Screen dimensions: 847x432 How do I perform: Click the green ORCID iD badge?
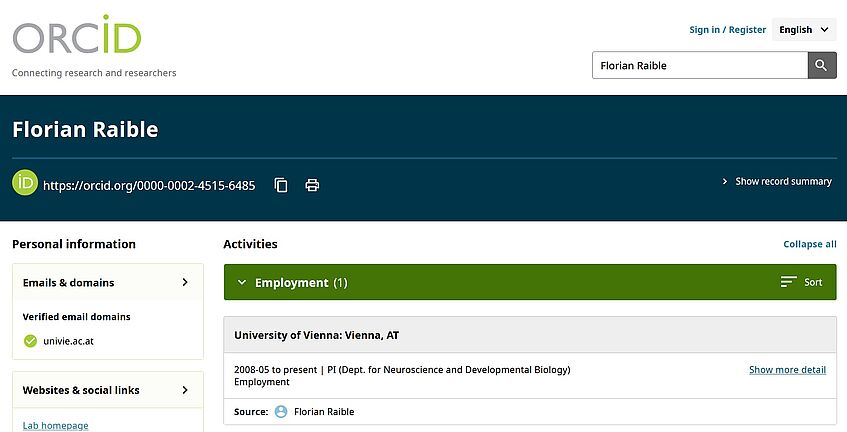coord(25,184)
